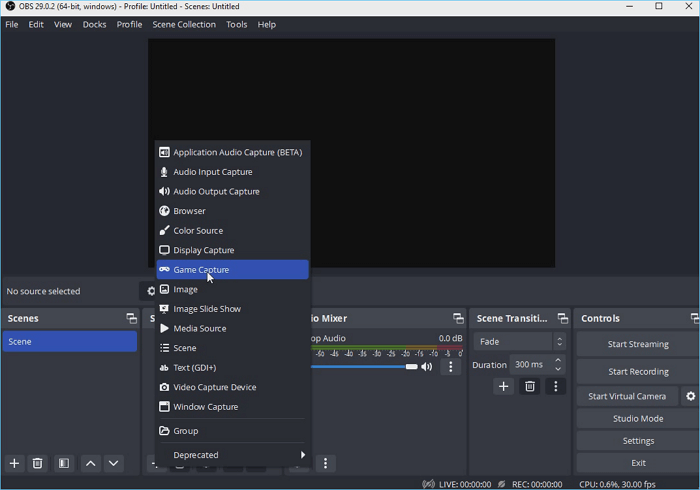Click the slideshow icon for Image Slide Show
Screen dimensions: 700x490
point(164,309)
